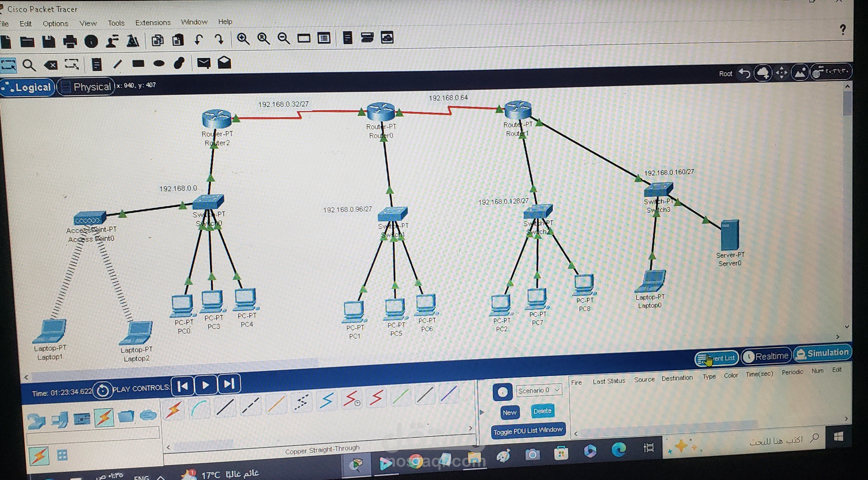
Task: Choose the Console cable curved cyan icon
Action: tap(199, 408)
